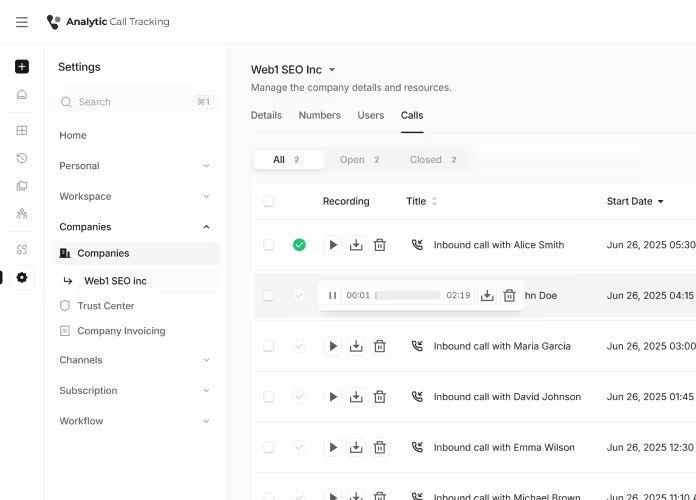Go to Company Invoicing
This screenshot has width=696, height=500.
pos(121,331)
